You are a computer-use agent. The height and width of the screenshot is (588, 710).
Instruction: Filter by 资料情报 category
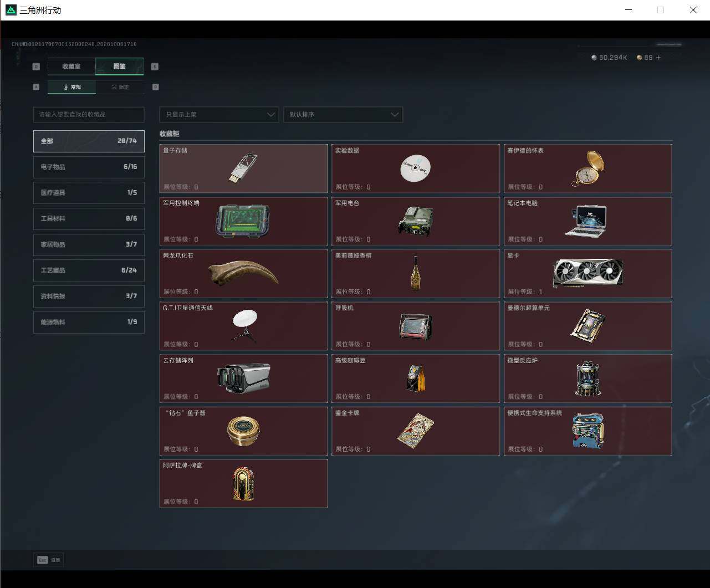(x=89, y=296)
